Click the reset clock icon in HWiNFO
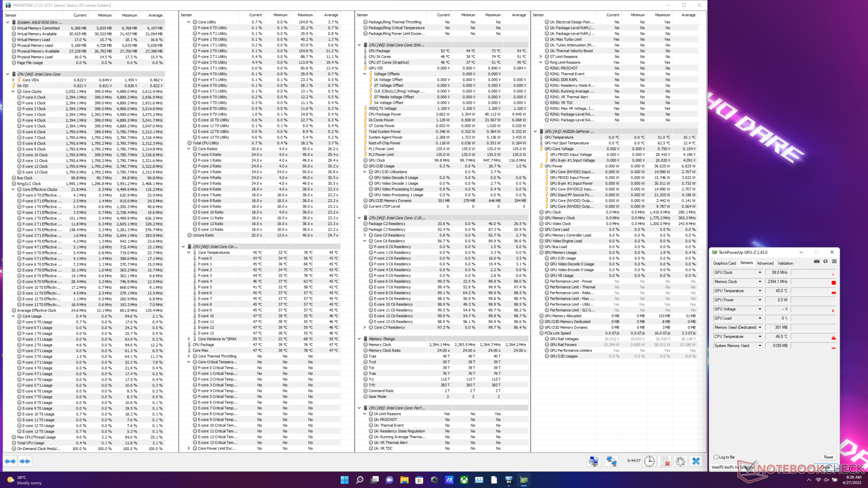Viewport: 868px width, 488px height. coord(649,461)
